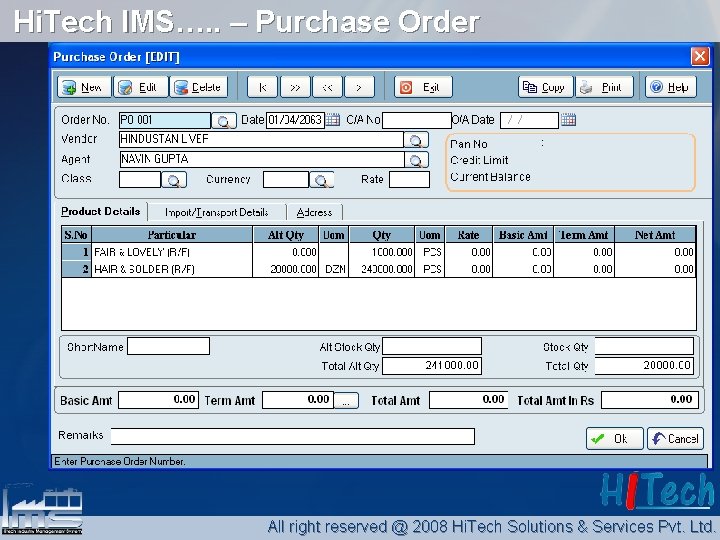Image resolution: width=720 pixels, height=540 pixels.
Task: Switch to Product Details tab
Action: tap(101, 212)
